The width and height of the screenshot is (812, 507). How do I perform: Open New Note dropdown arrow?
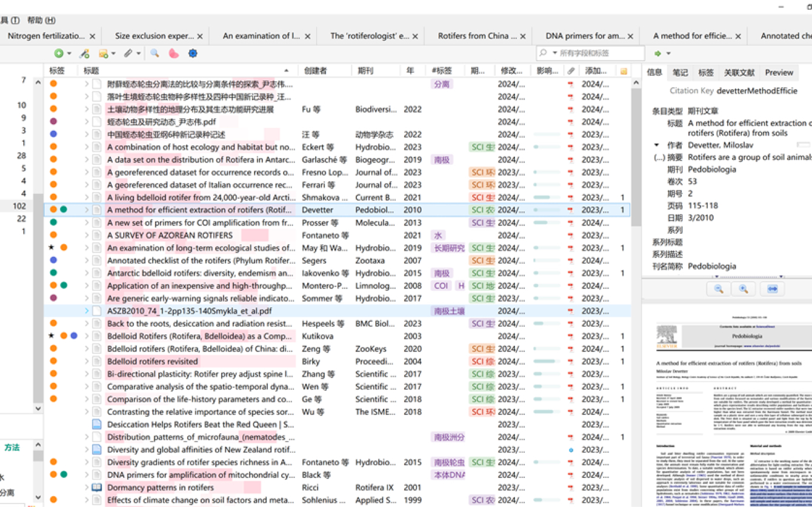click(113, 54)
